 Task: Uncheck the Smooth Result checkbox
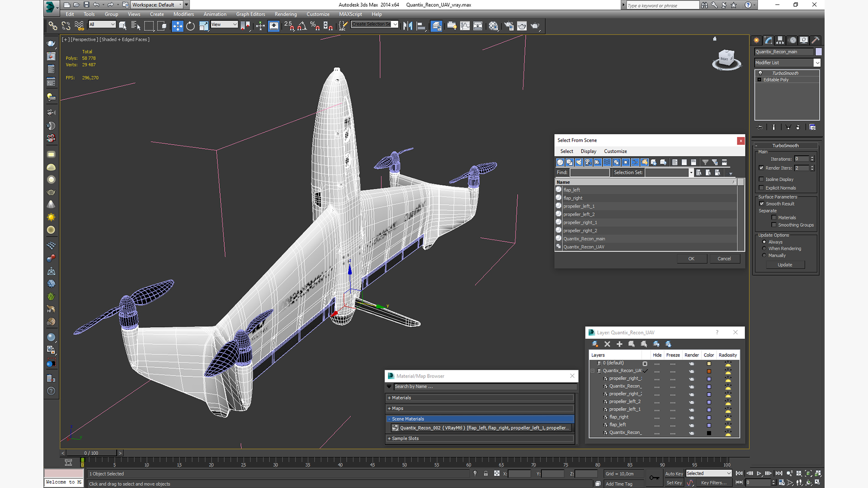pyautogui.click(x=762, y=204)
